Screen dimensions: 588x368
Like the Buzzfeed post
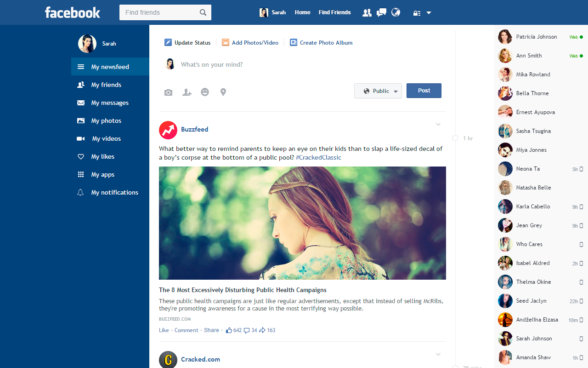click(x=164, y=330)
